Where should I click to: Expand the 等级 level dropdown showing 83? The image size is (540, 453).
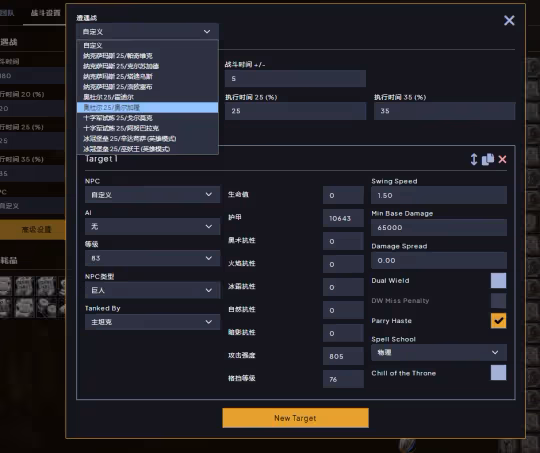tap(152, 258)
